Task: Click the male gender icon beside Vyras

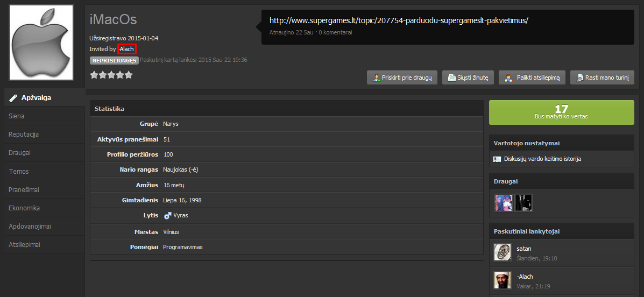Action: [x=167, y=215]
